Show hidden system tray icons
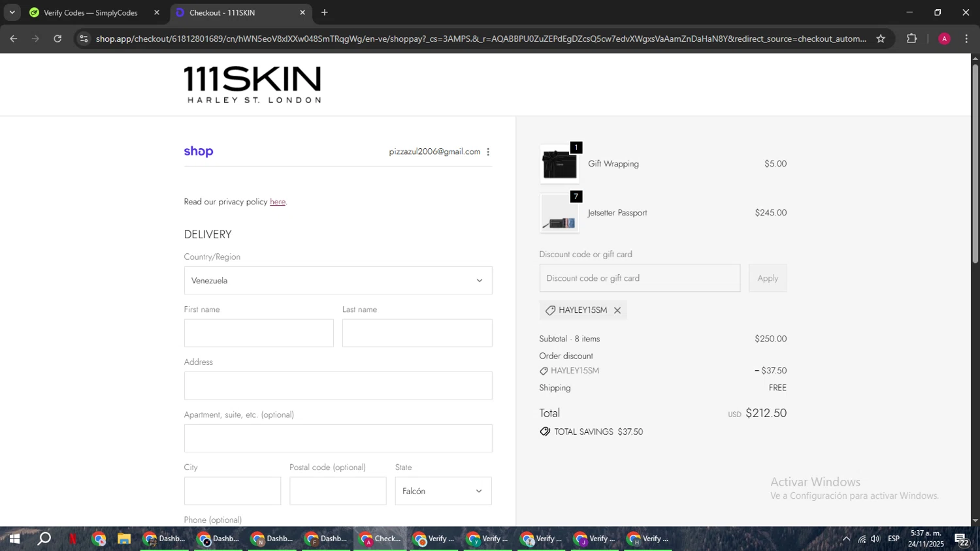980x551 pixels. click(x=846, y=539)
